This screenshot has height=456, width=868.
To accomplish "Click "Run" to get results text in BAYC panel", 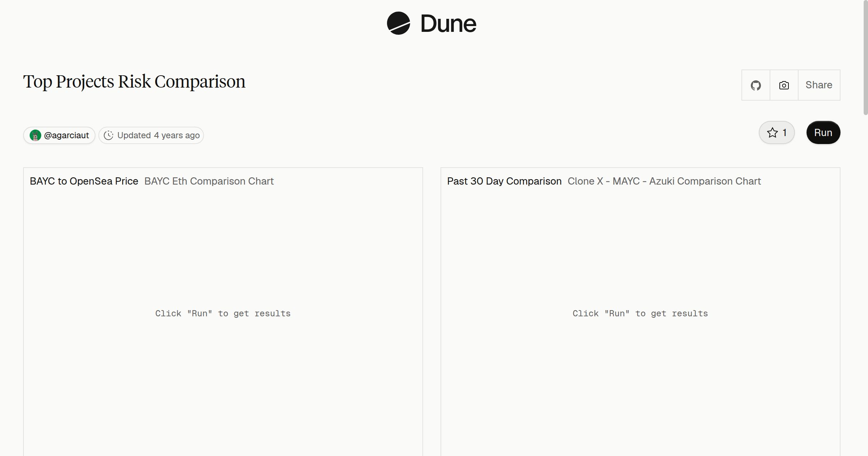I will tap(223, 313).
